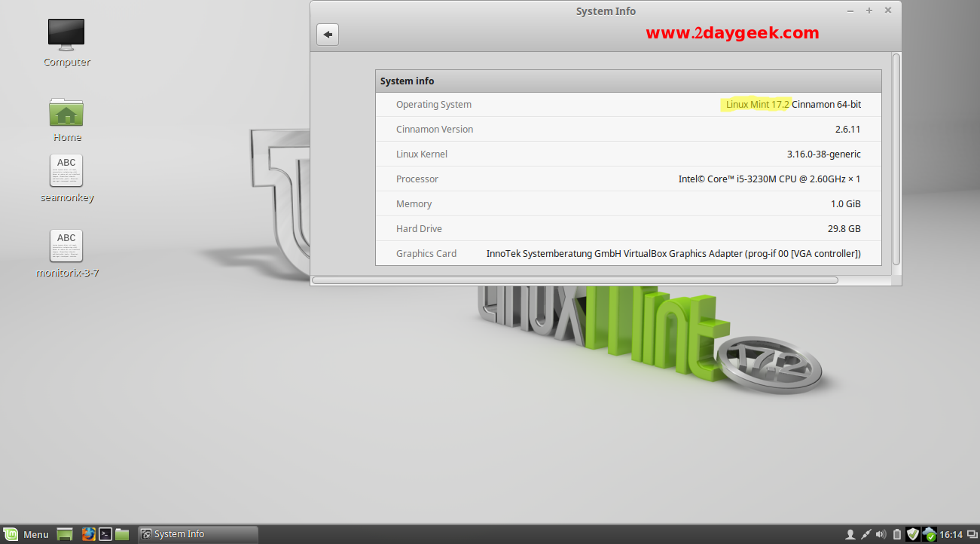Click the back arrow in System Info
This screenshot has height=544, width=980.
point(328,35)
